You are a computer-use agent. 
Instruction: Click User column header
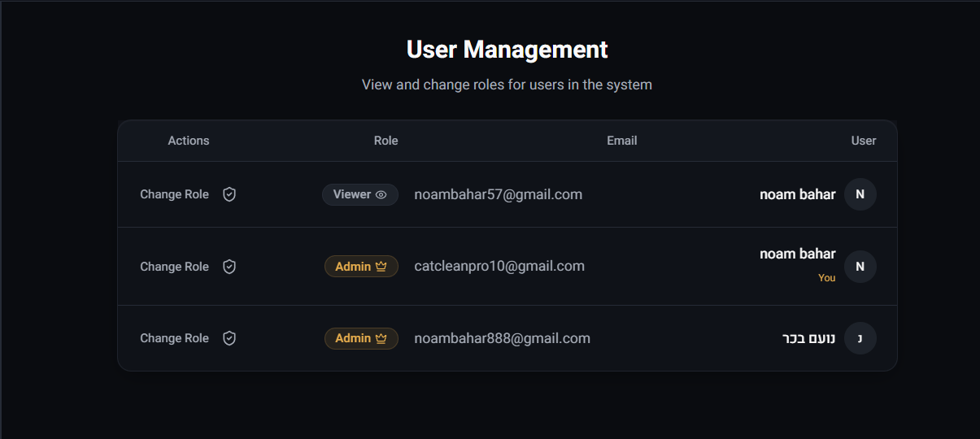(x=864, y=141)
